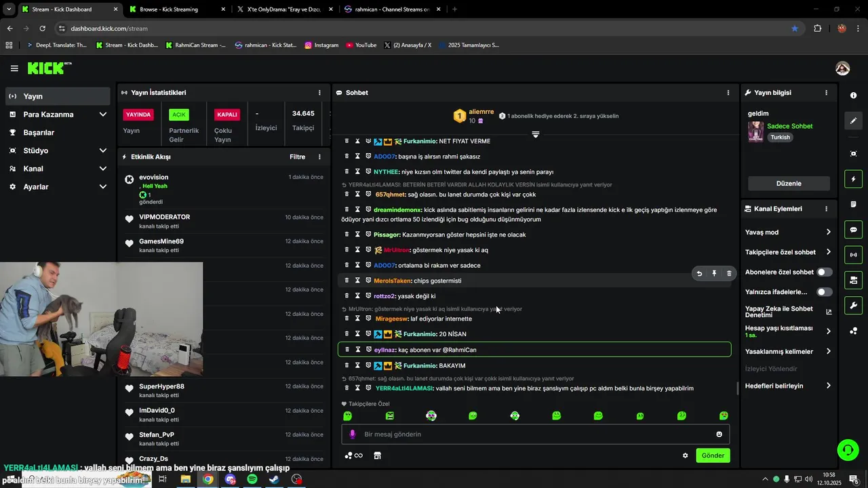Switch to rahmican Channel Streams tab
The image size is (868, 488).
pos(391,9)
